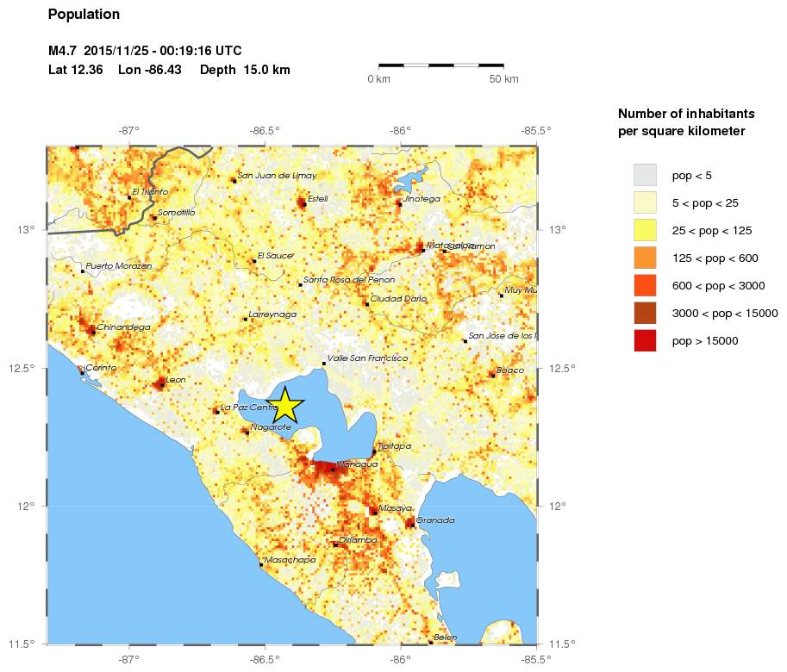Click the Jinotega city label
The image size is (787, 672).
[x=422, y=199]
